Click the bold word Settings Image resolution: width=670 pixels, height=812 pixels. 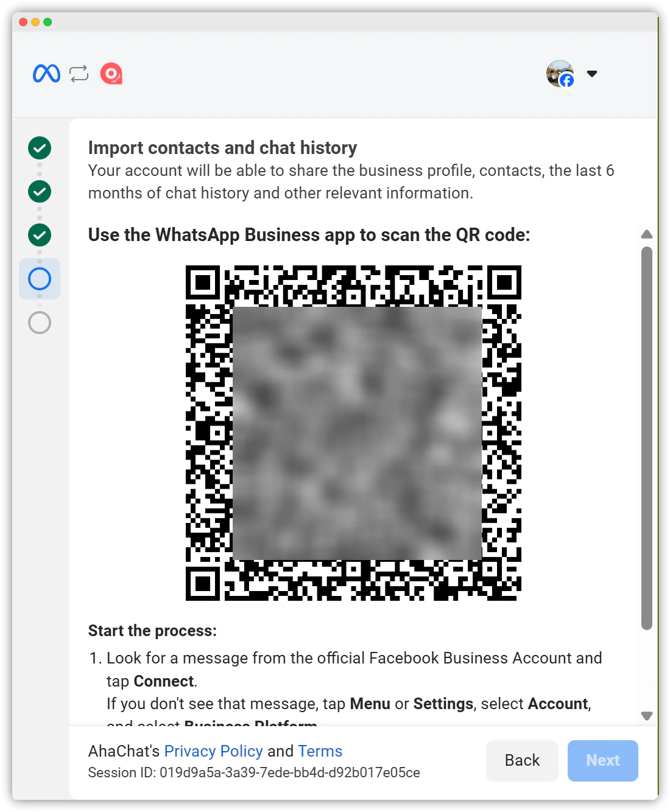pos(443,704)
